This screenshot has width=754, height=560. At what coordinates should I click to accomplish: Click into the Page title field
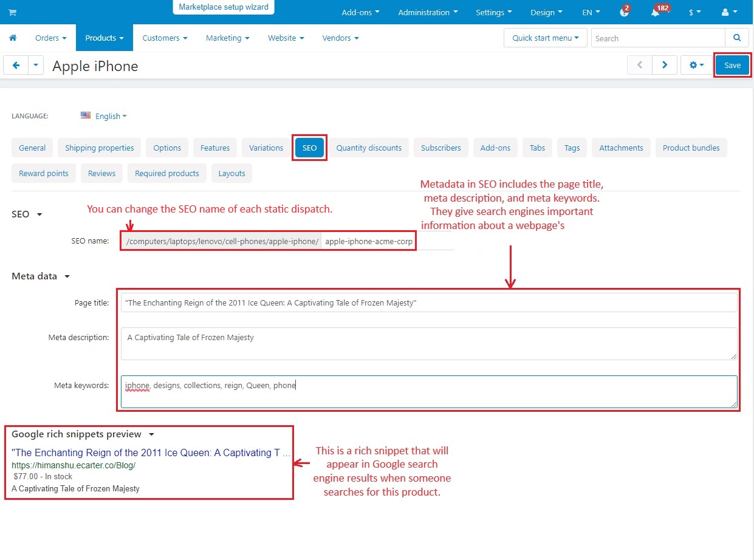tap(429, 302)
